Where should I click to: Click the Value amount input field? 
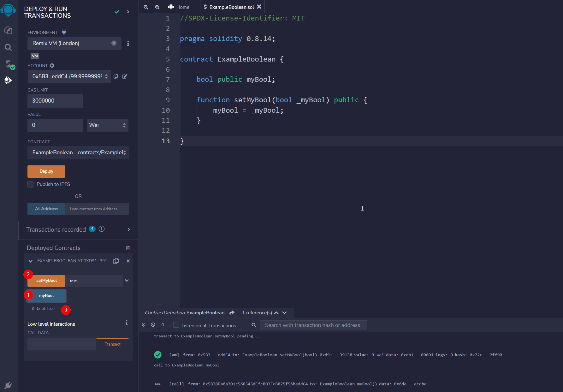point(55,125)
